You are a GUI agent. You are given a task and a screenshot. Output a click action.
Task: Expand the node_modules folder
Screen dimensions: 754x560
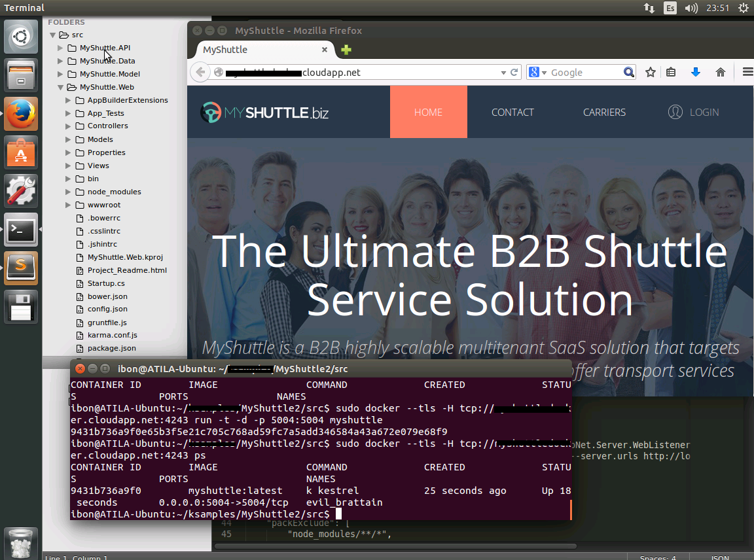[x=68, y=192]
